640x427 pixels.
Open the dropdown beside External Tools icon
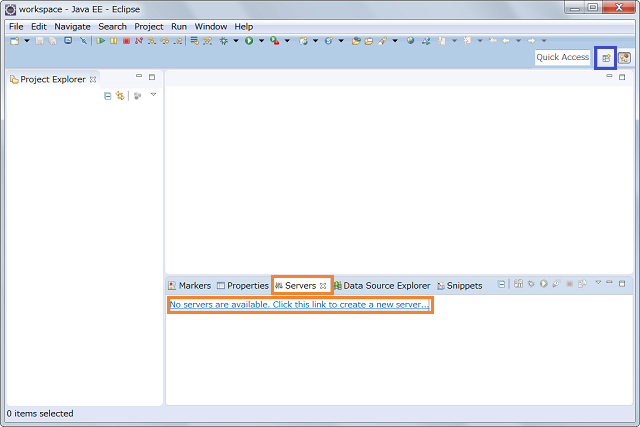[287, 41]
